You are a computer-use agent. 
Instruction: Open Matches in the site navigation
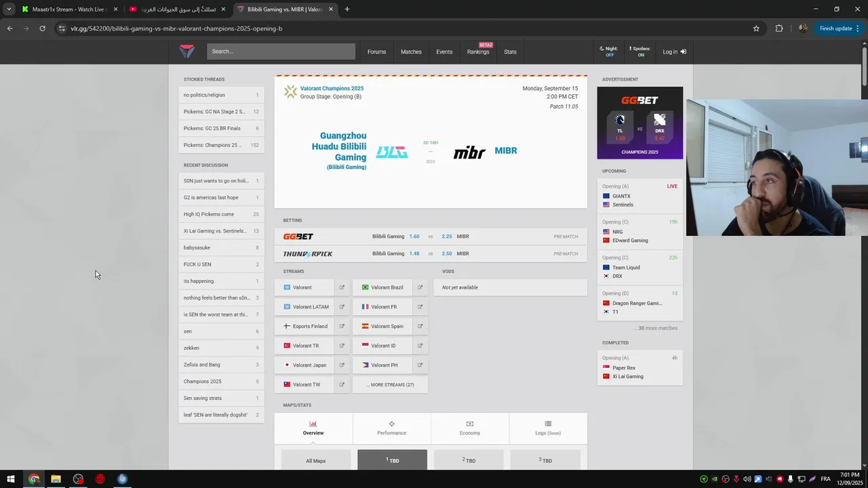tap(411, 52)
